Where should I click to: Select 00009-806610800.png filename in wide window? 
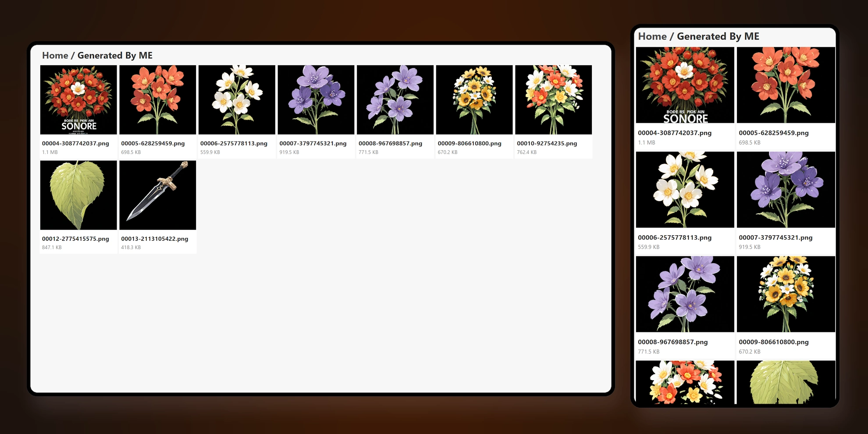pos(470,143)
